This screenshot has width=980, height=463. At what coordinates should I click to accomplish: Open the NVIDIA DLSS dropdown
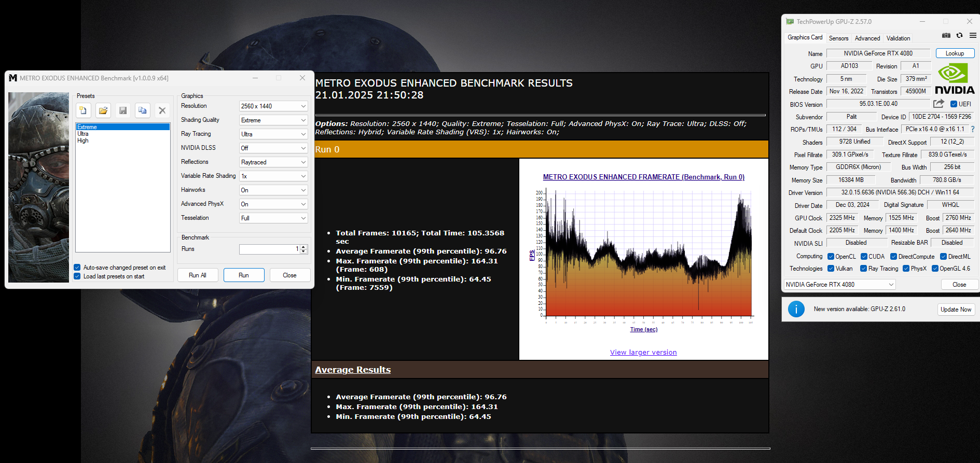coord(273,148)
